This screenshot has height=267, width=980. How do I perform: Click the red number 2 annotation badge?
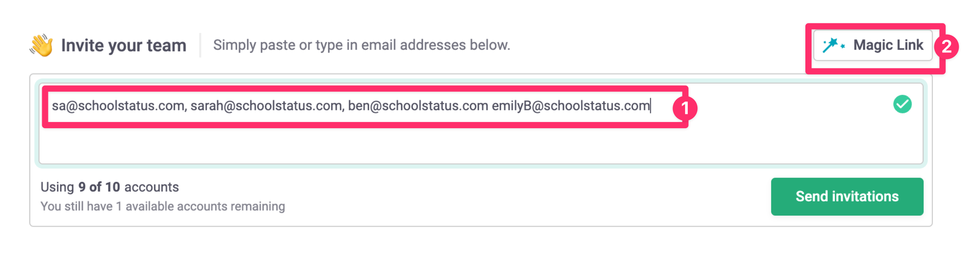click(946, 46)
